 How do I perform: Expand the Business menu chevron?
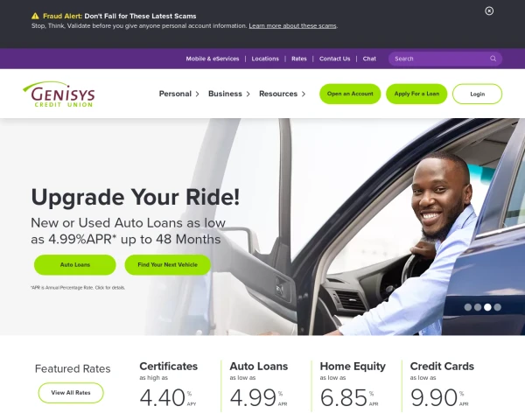[x=248, y=94]
